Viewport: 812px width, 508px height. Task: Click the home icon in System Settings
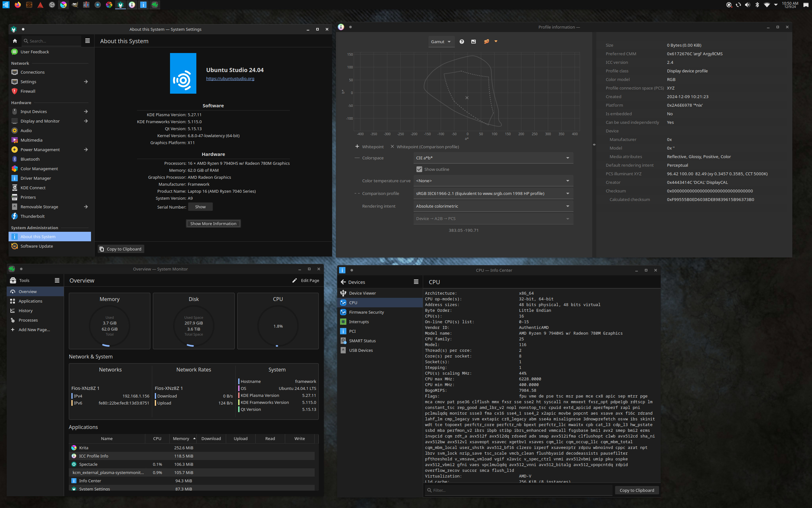pos(15,41)
